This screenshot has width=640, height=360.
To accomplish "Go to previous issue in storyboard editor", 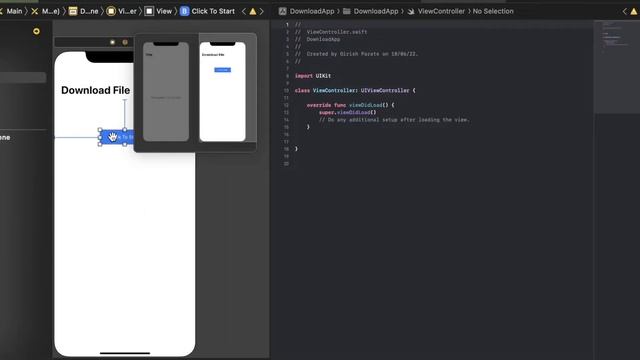I will (x=244, y=11).
